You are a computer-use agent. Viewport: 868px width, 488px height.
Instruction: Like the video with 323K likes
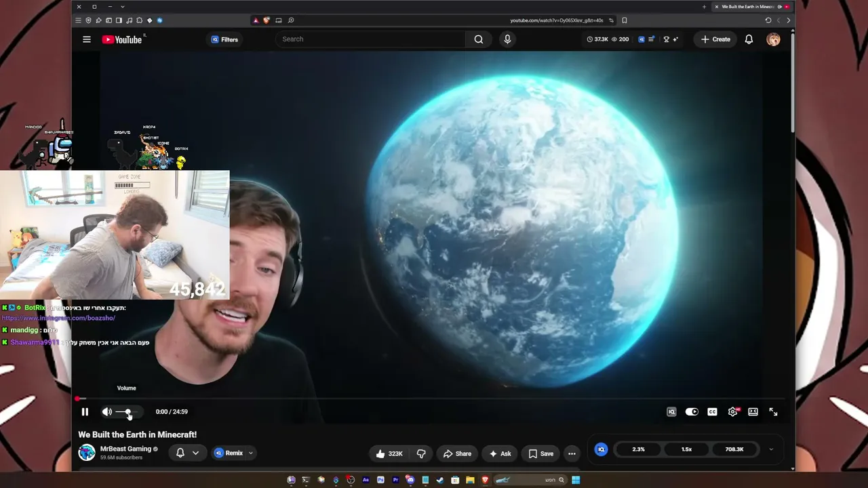pyautogui.click(x=389, y=453)
